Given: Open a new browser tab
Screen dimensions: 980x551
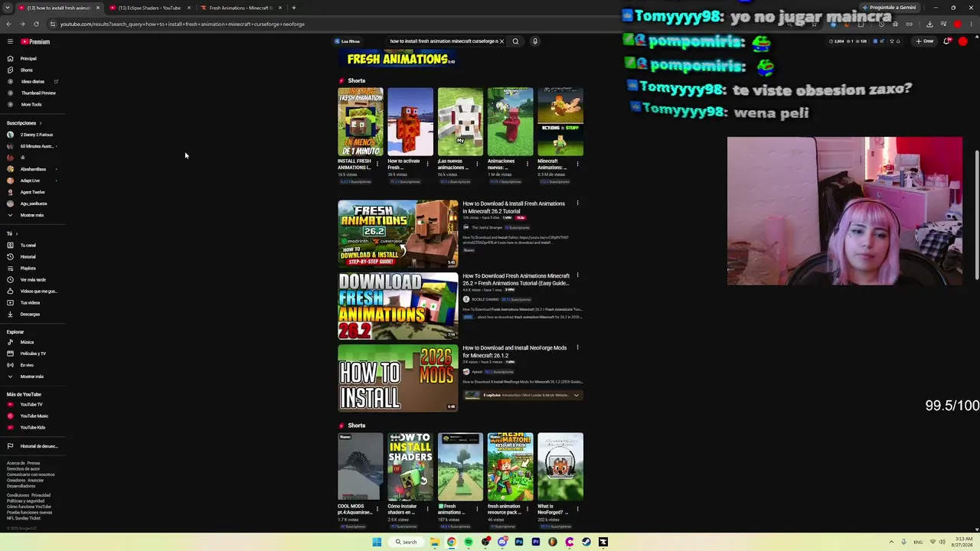Looking at the screenshot, I should tap(293, 8).
